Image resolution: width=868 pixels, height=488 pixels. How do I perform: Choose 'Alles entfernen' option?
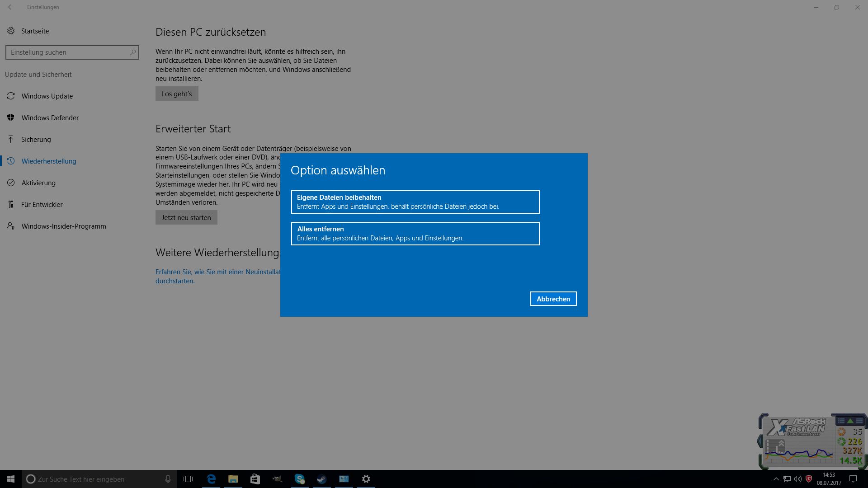tap(415, 234)
